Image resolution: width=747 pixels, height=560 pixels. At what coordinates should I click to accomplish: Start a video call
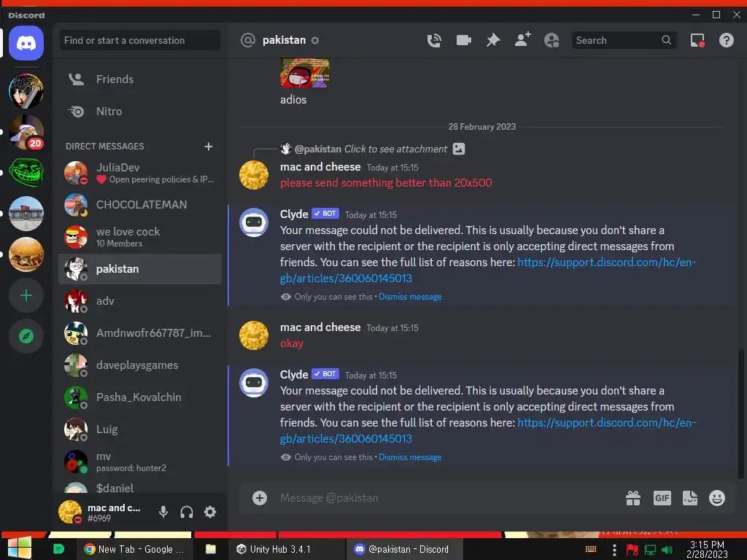[463, 41]
